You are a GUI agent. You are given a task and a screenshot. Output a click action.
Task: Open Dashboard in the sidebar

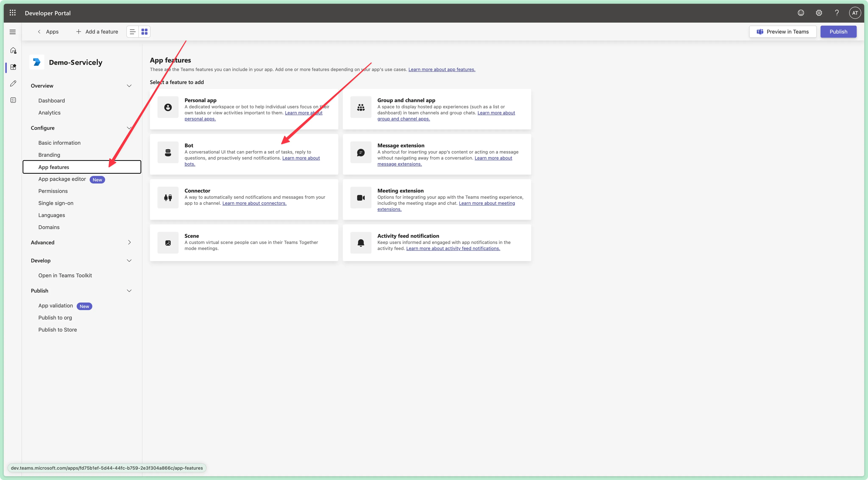51,100
